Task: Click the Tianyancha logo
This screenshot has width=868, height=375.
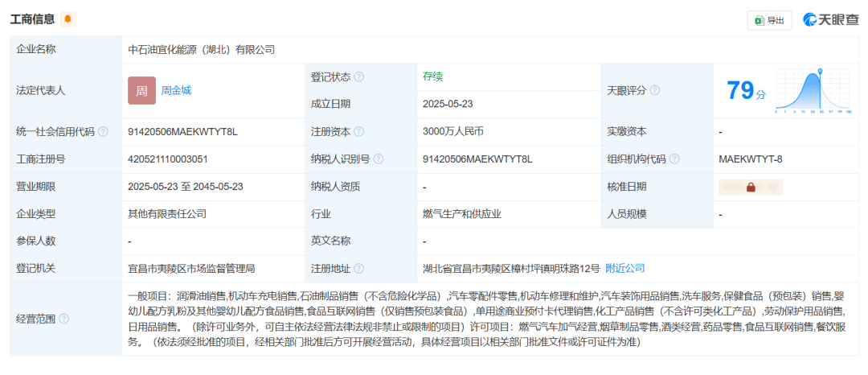Action: tap(831, 19)
